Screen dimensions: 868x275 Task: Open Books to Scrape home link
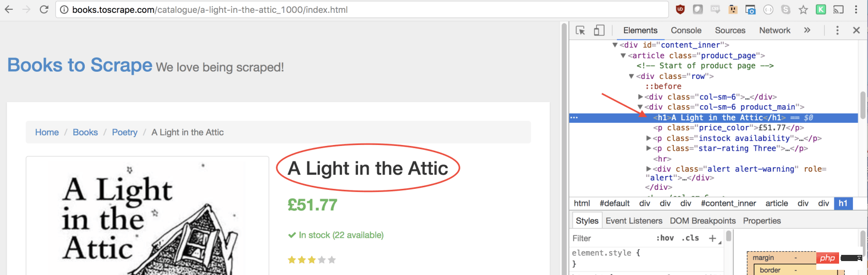(x=80, y=65)
